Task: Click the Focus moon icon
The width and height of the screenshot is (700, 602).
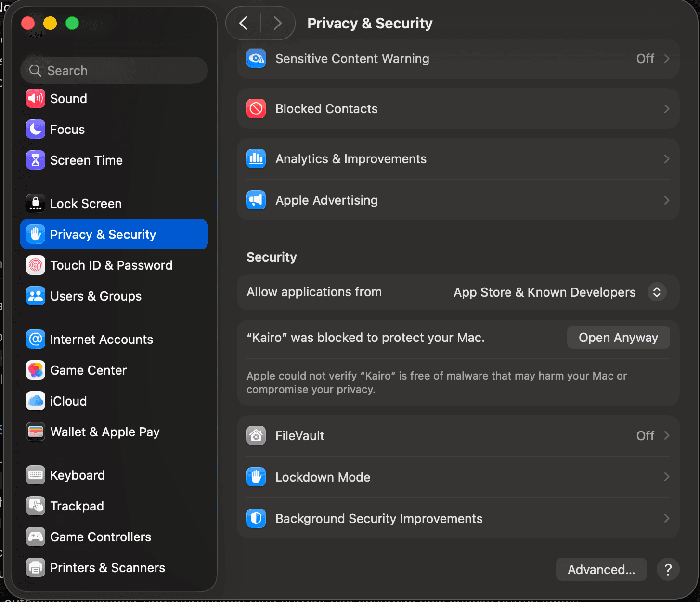Action: point(36,130)
